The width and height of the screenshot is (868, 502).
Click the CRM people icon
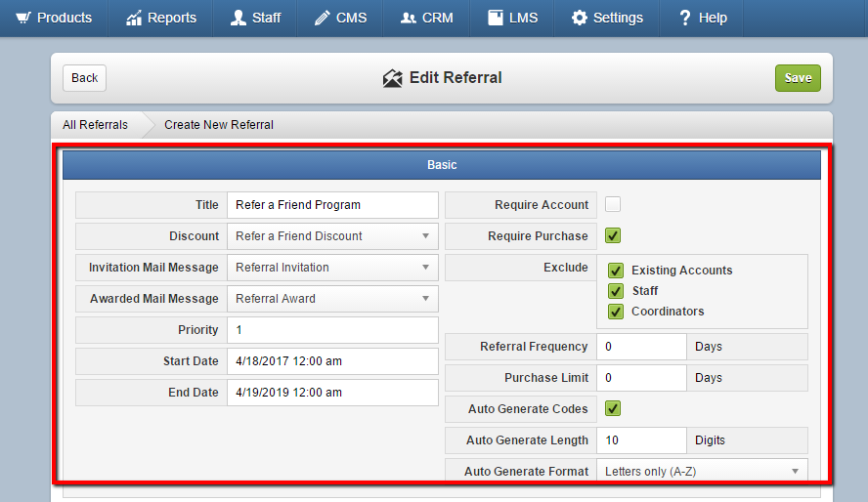click(408, 18)
